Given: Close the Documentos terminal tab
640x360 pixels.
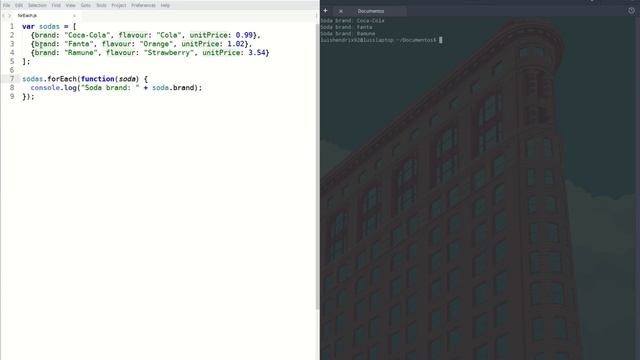Looking at the screenshot, I should pyautogui.click(x=341, y=11).
